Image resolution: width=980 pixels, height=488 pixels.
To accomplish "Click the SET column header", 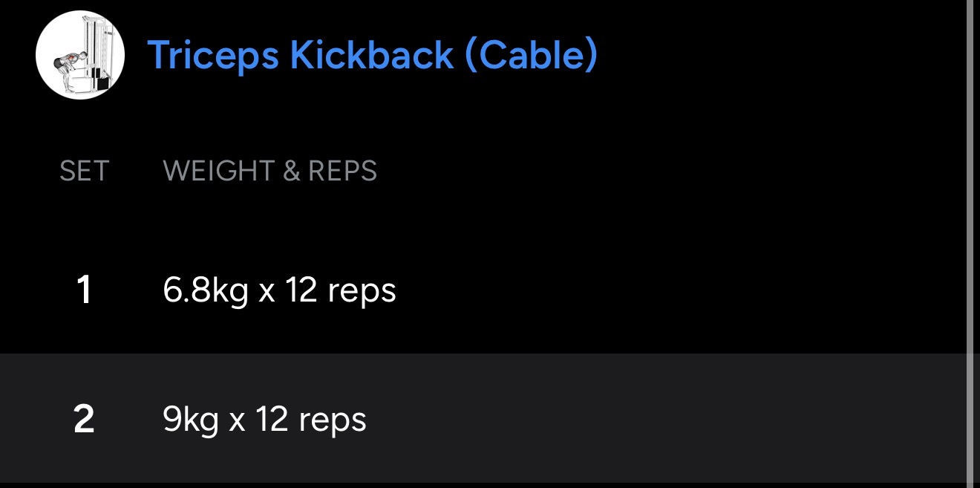I will pos(84,172).
